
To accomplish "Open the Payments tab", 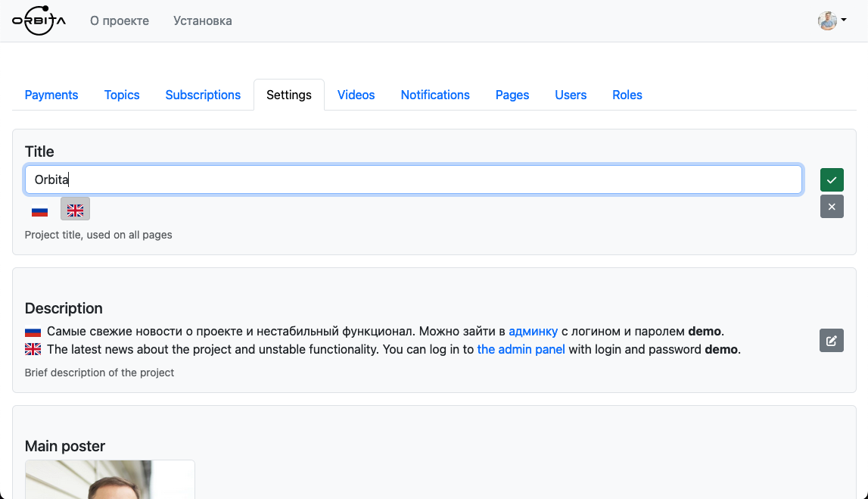I will (51, 95).
